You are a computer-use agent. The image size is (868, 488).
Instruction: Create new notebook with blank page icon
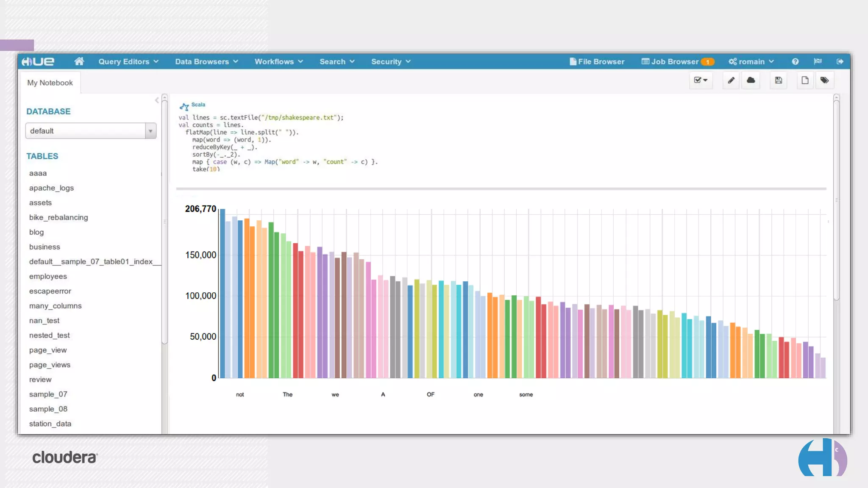click(x=805, y=80)
